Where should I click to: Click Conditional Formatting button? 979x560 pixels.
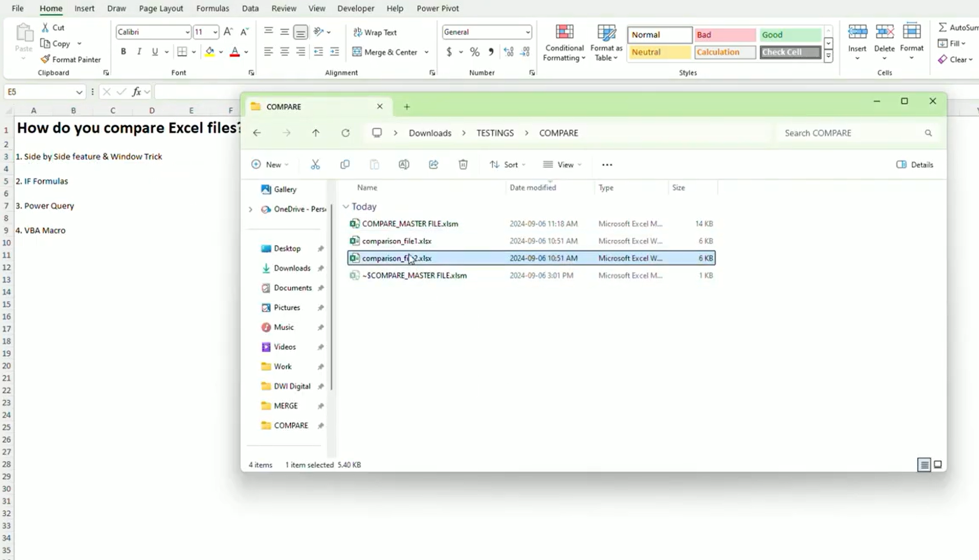(564, 43)
